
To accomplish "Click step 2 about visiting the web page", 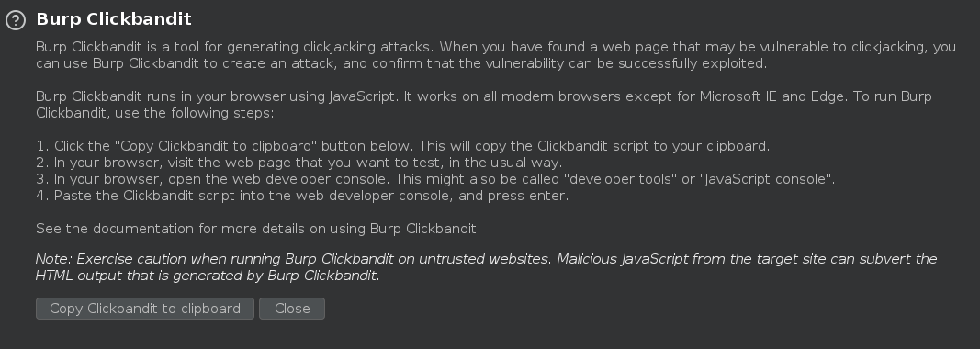I will [299, 163].
